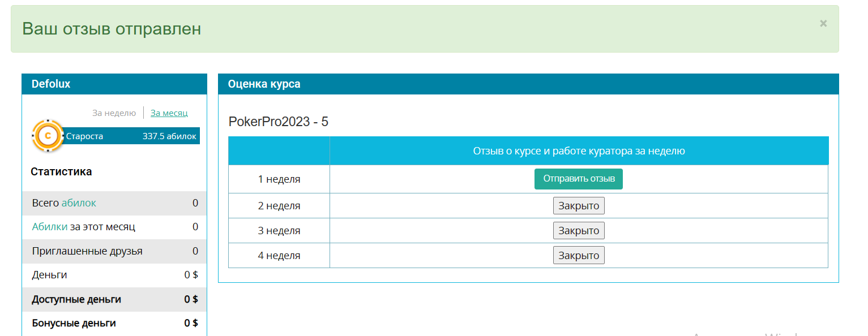Click the "Староста" rank bar

tap(130, 136)
